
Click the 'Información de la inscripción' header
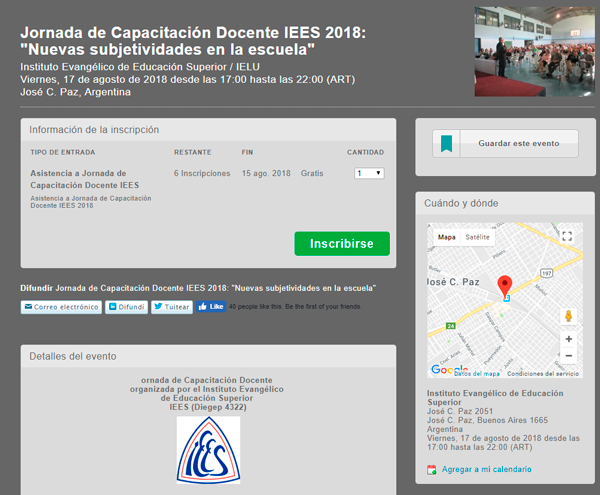coord(94,130)
